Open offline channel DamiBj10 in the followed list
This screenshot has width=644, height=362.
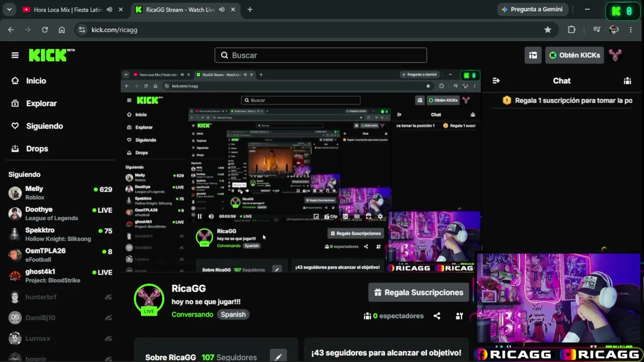[60, 318]
